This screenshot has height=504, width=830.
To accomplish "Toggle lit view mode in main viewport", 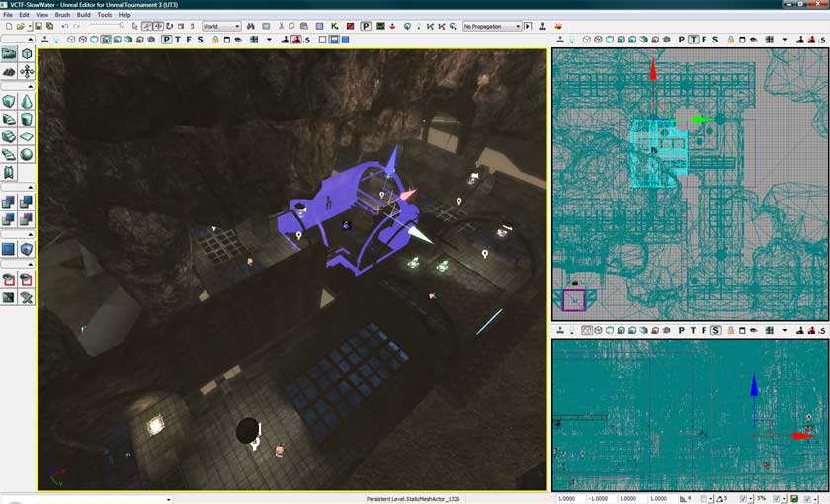I will point(106,40).
